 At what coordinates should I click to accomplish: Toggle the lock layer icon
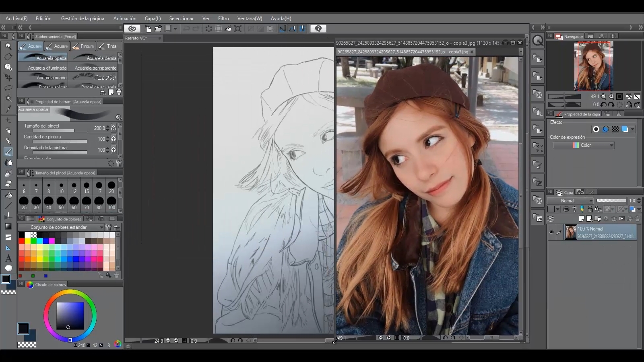click(590, 209)
